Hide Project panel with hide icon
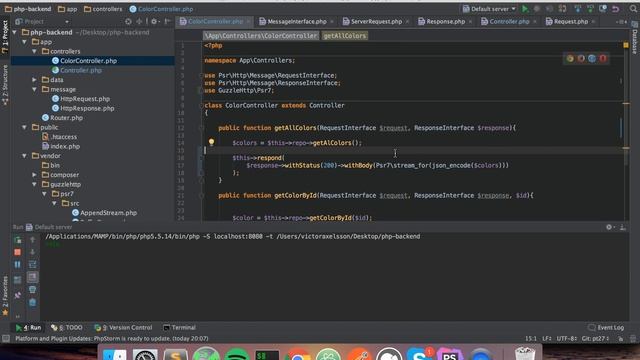 (x=167, y=21)
